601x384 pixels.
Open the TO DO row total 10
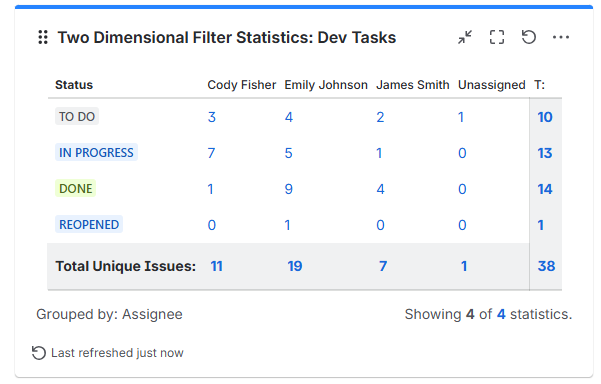tap(545, 117)
